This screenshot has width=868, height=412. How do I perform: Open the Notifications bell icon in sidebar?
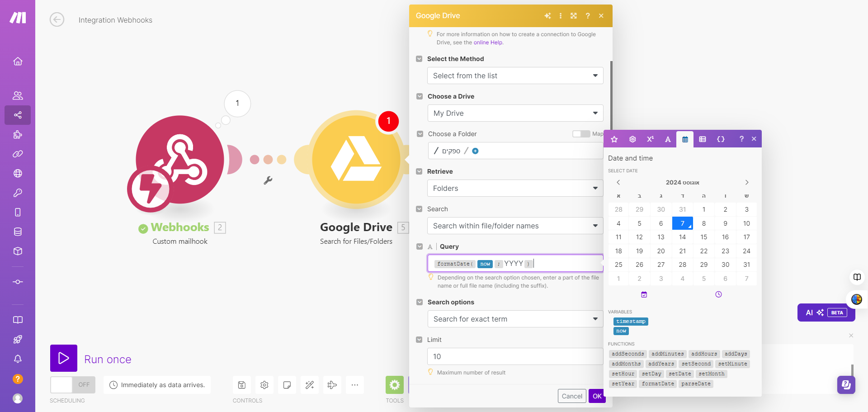(18, 359)
